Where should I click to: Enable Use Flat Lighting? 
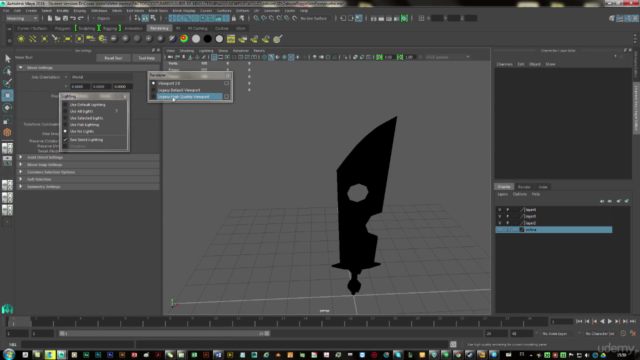pyautogui.click(x=84, y=125)
